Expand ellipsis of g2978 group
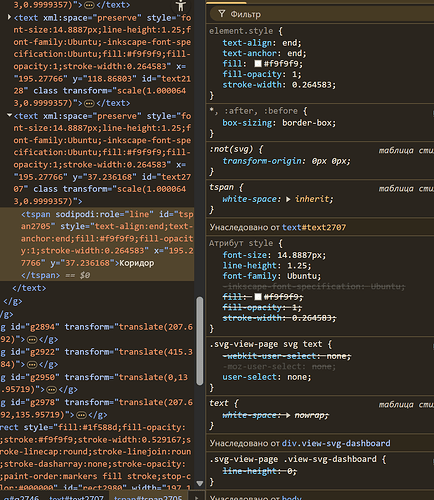Image resolution: width=434 pixels, height=500 pixels. [x=81, y=415]
